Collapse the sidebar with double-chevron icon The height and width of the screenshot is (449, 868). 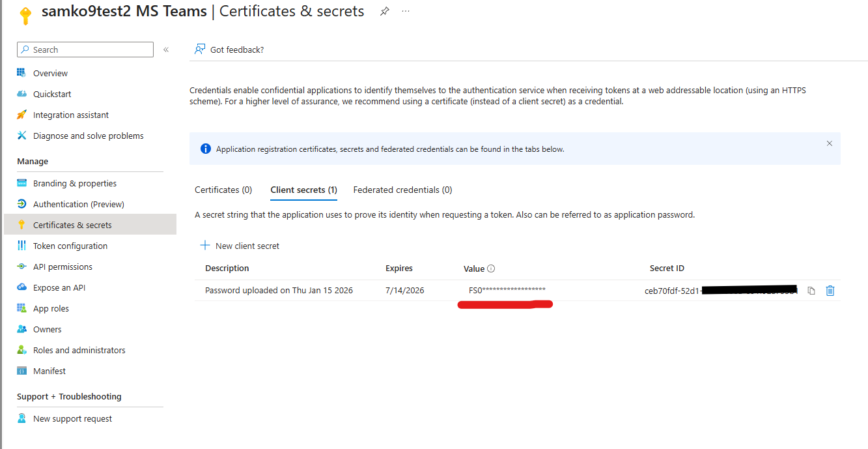coord(166,50)
